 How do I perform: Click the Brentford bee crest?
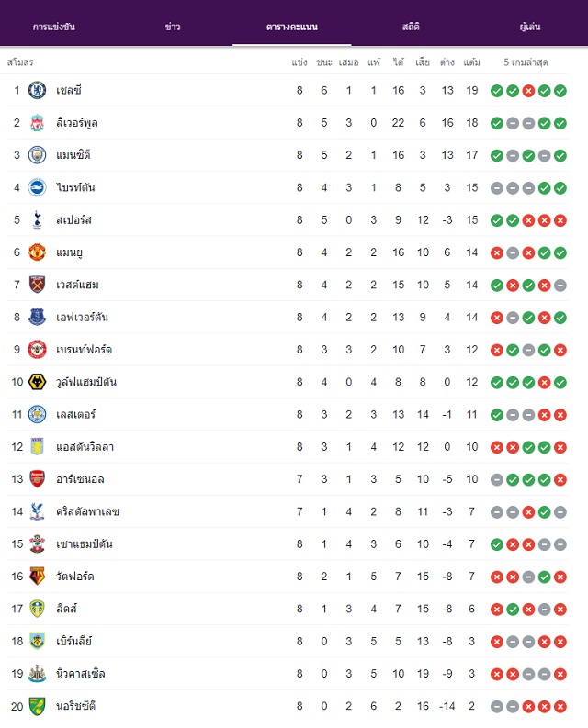pos(37,350)
